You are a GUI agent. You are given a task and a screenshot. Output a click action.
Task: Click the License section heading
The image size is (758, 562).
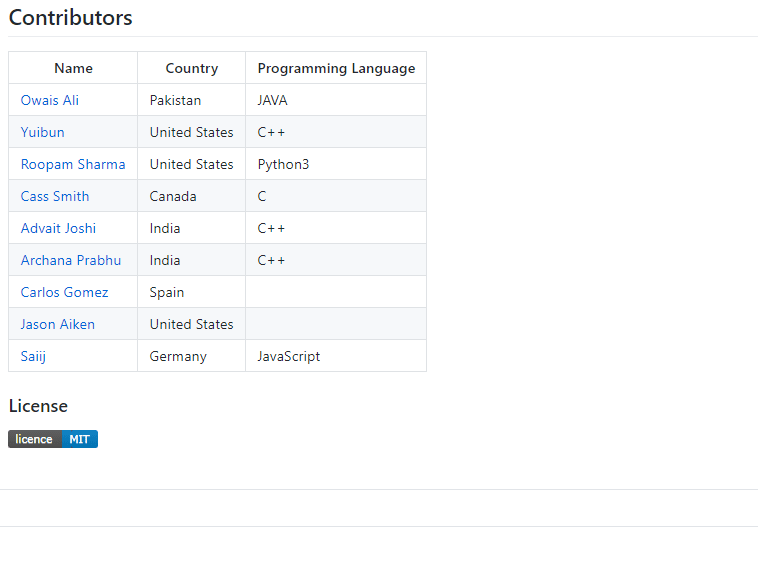pyautogui.click(x=38, y=406)
